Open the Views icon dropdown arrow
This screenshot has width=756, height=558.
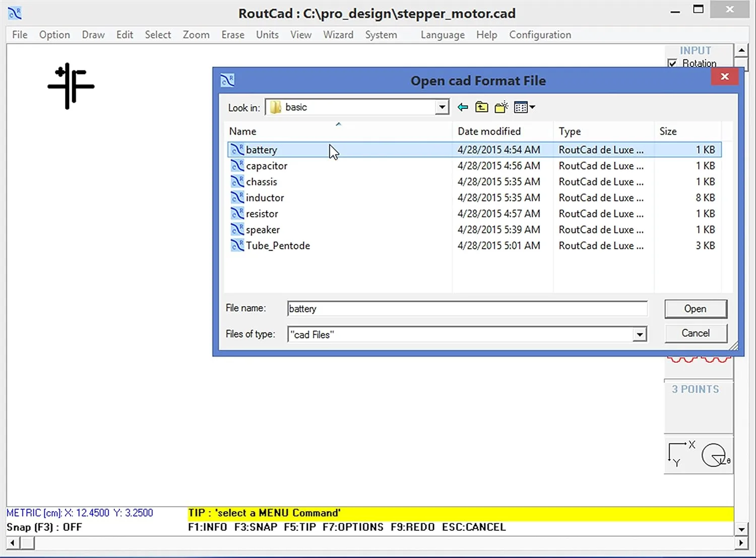click(x=532, y=107)
